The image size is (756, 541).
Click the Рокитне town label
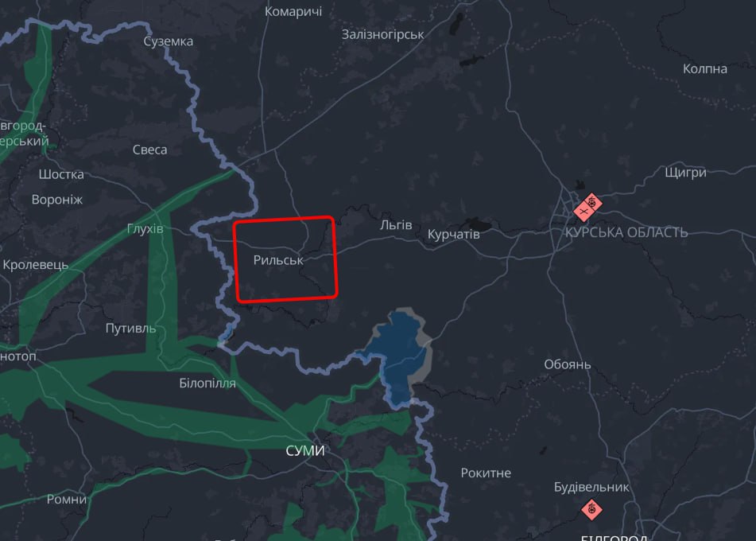(x=486, y=473)
